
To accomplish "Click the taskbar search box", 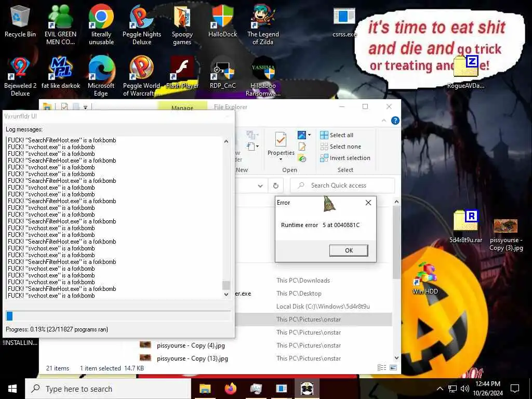I will point(108,389).
